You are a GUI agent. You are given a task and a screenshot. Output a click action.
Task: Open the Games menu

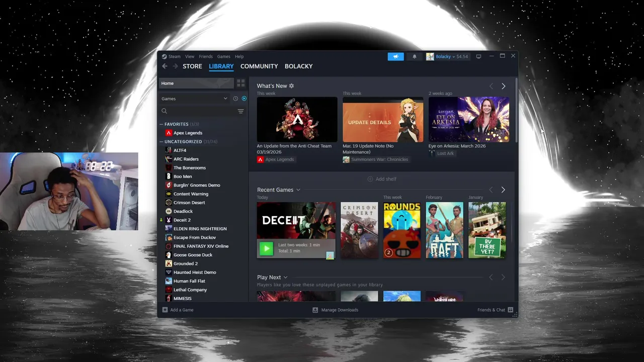click(x=223, y=56)
